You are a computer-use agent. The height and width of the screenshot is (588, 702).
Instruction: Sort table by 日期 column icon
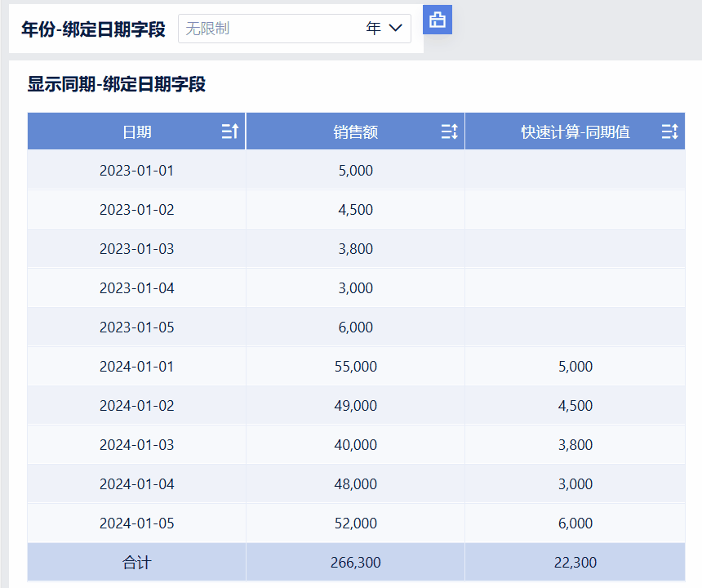click(x=230, y=131)
